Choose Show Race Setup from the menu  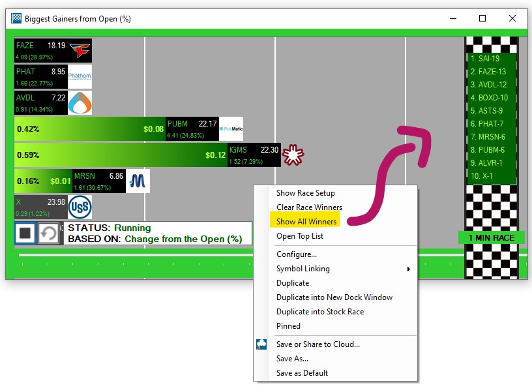click(x=305, y=193)
